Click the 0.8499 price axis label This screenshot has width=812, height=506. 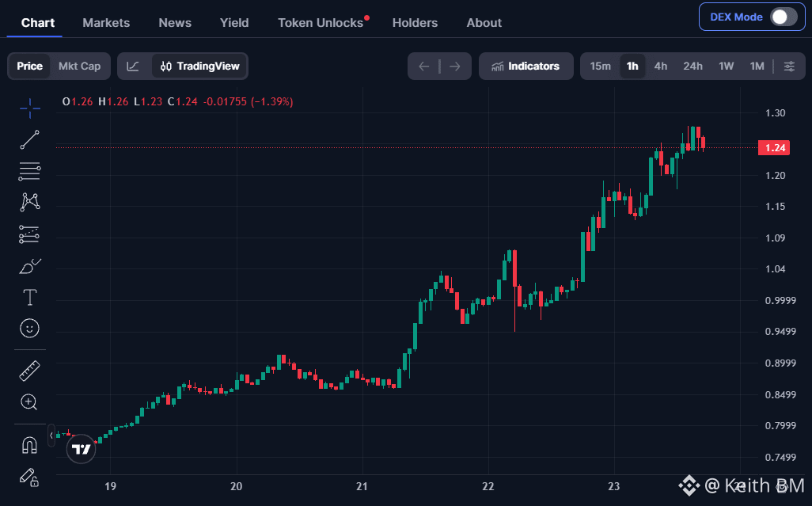780,394
